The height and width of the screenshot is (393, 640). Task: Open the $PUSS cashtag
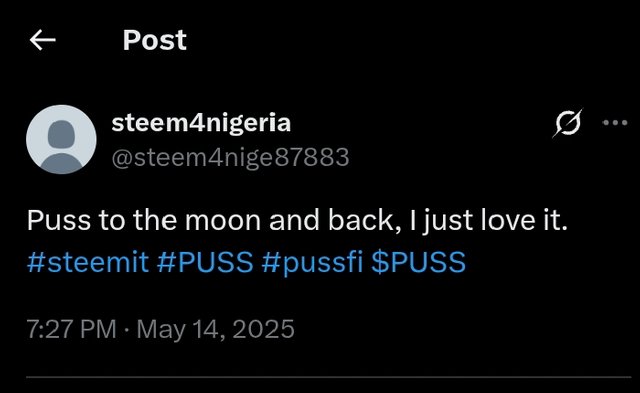[x=419, y=262]
